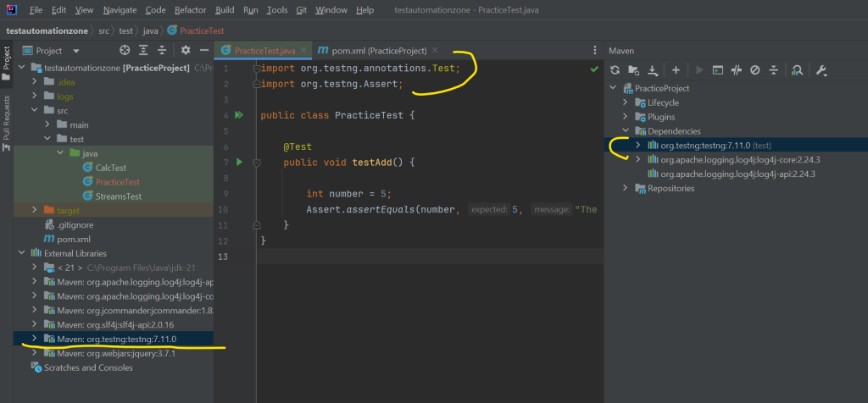Expand .idea folder in project tree

(34, 82)
